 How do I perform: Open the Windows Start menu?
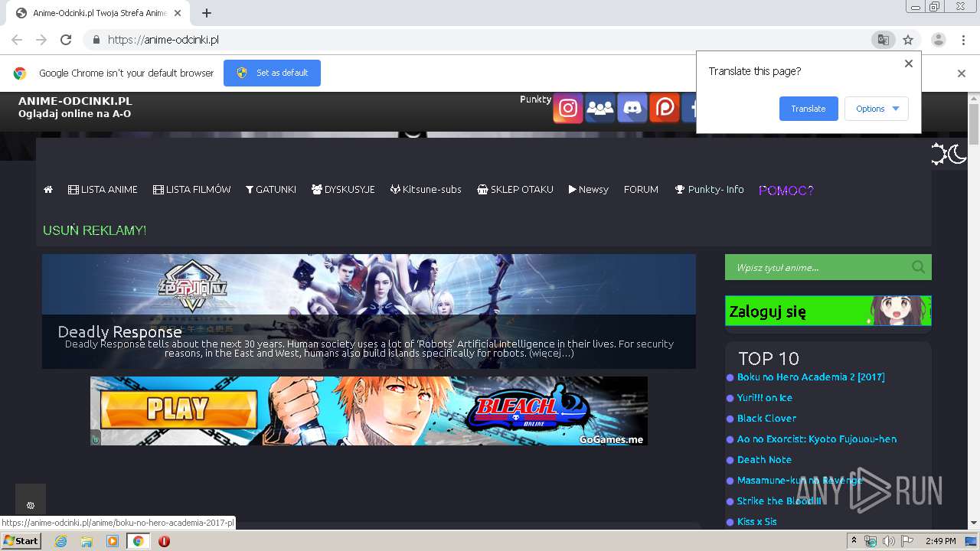click(21, 541)
